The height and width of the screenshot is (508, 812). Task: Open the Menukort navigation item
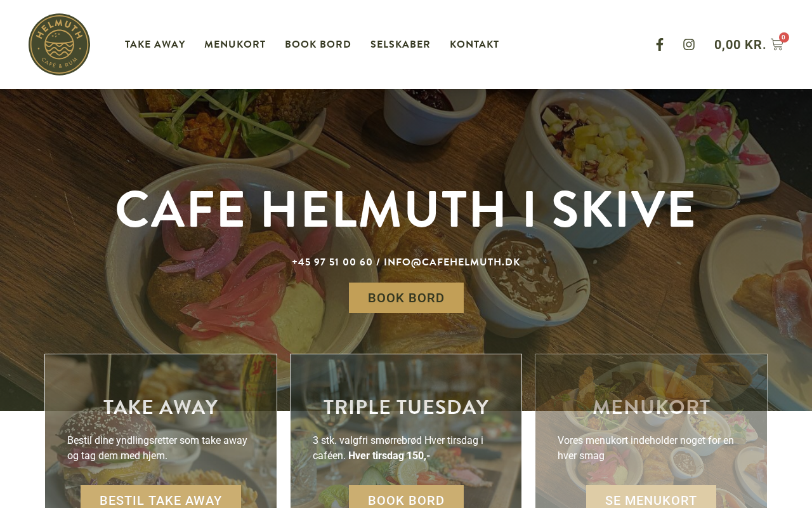tap(235, 44)
